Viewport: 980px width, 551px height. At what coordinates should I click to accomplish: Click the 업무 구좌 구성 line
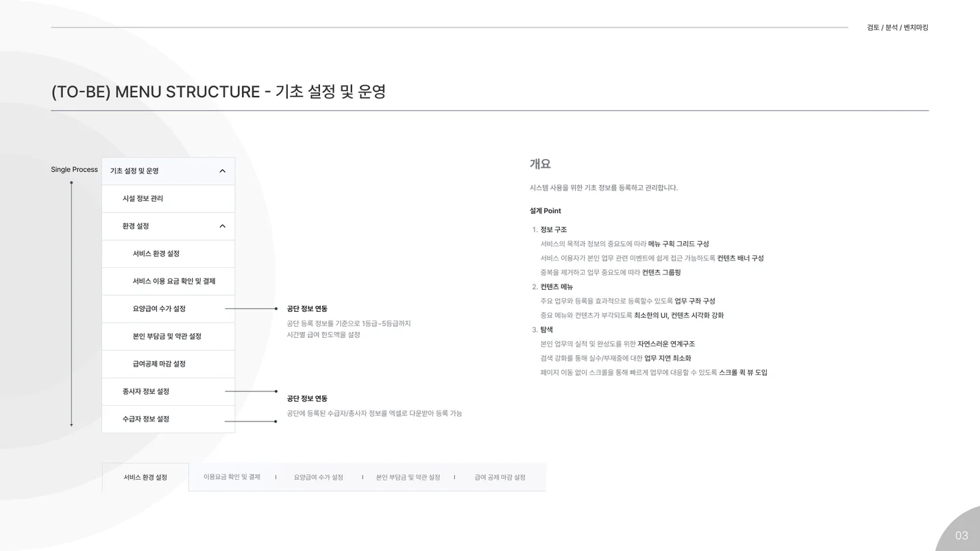pyautogui.click(x=627, y=301)
